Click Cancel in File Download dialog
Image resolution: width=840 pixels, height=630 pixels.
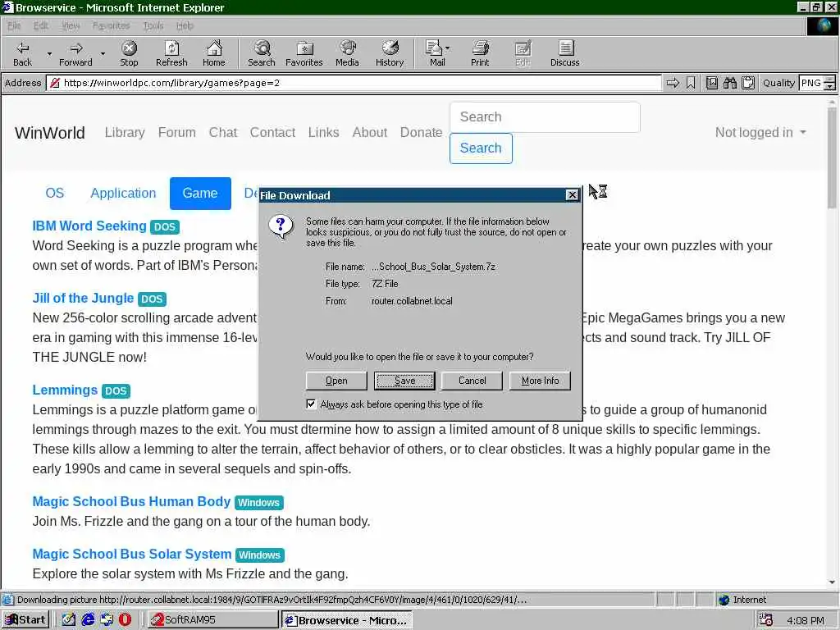pyautogui.click(x=472, y=381)
